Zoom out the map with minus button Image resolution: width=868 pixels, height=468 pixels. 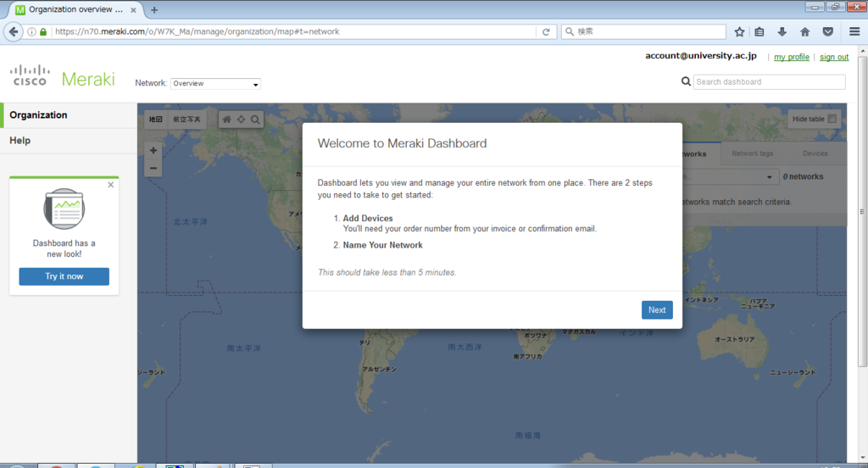tap(153, 168)
